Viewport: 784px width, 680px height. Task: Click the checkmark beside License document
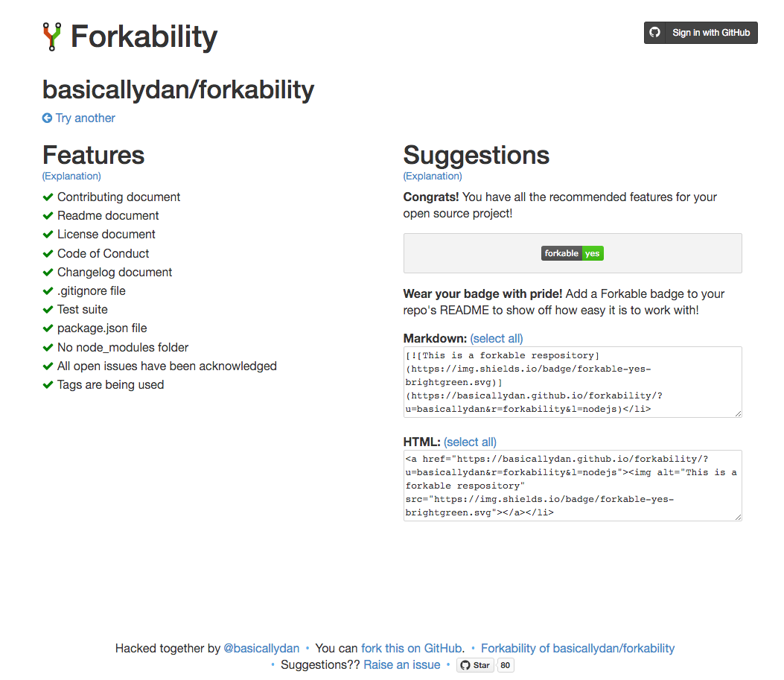click(x=48, y=234)
